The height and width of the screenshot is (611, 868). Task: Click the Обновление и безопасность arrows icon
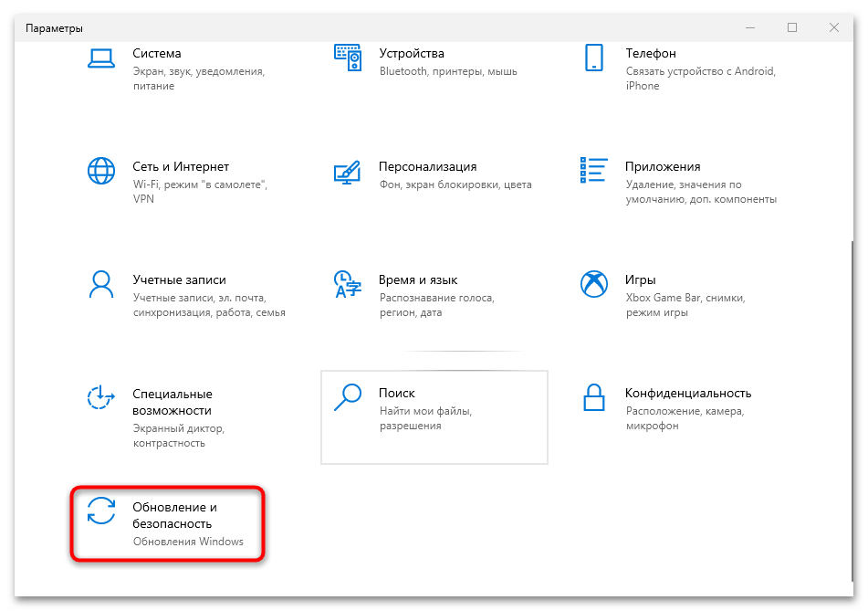(x=101, y=511)
